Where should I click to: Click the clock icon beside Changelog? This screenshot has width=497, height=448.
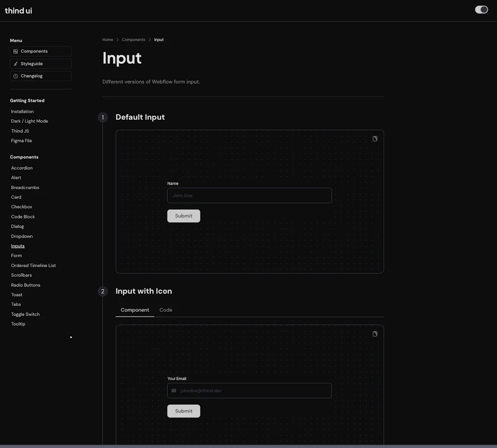point(15,76)
